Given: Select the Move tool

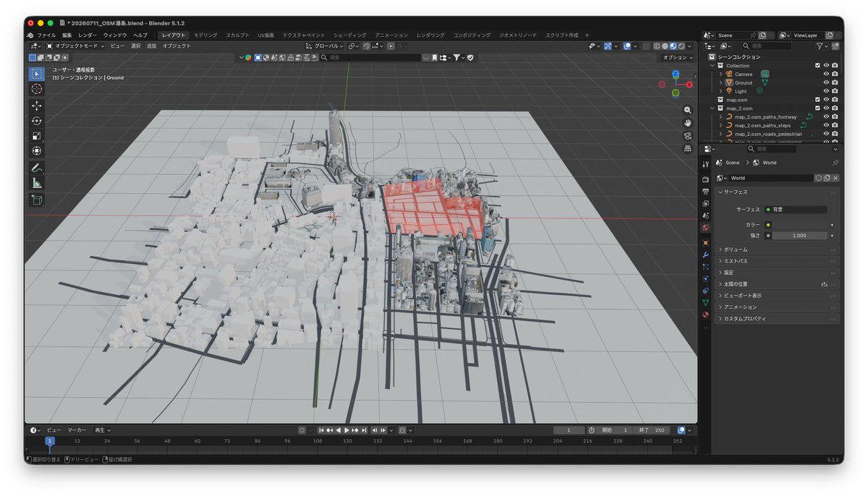Looking at the screenshot, I should [x=37, y=106].
